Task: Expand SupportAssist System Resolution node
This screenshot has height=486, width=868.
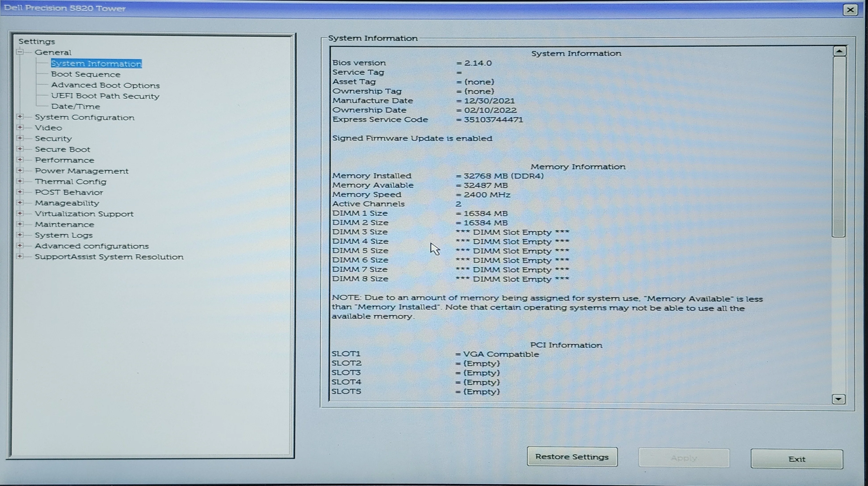Action: [20, 256]
